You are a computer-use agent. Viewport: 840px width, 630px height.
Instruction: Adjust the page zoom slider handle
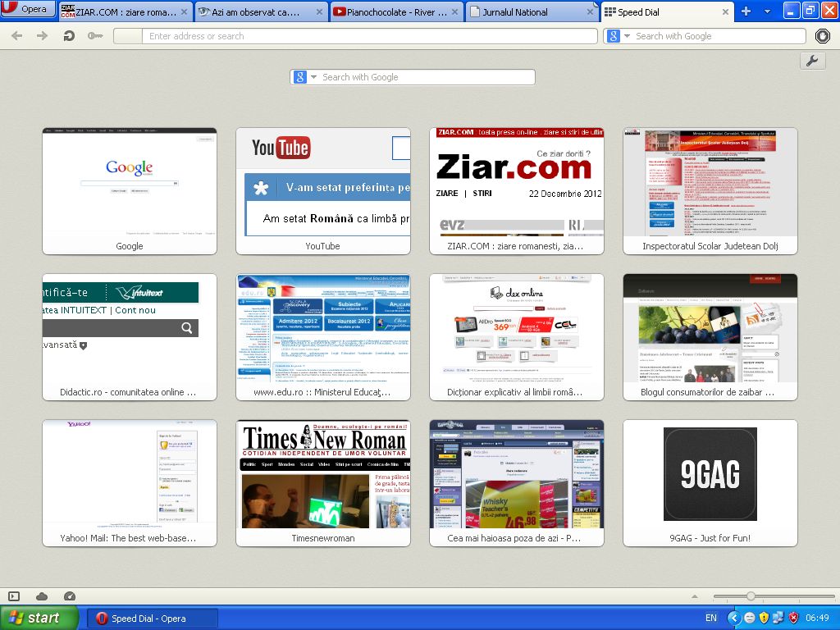tap(751, 596)
